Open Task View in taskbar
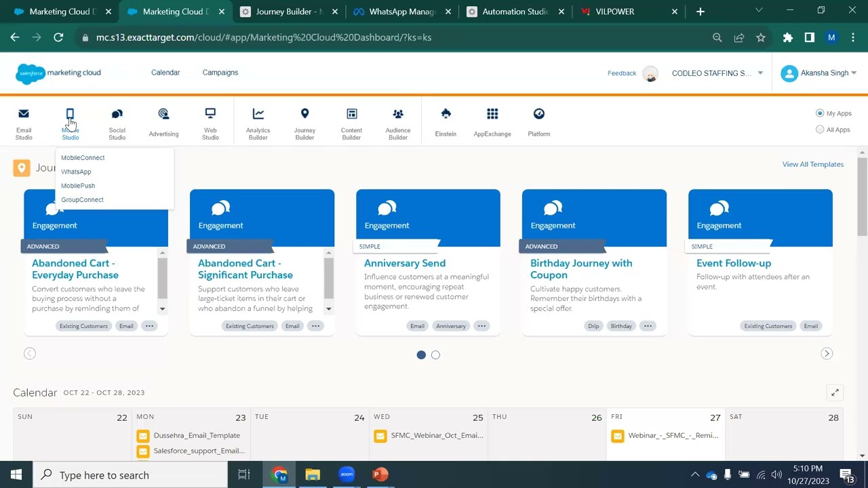This screenshot has width=868, height=488. coord(244,474)
